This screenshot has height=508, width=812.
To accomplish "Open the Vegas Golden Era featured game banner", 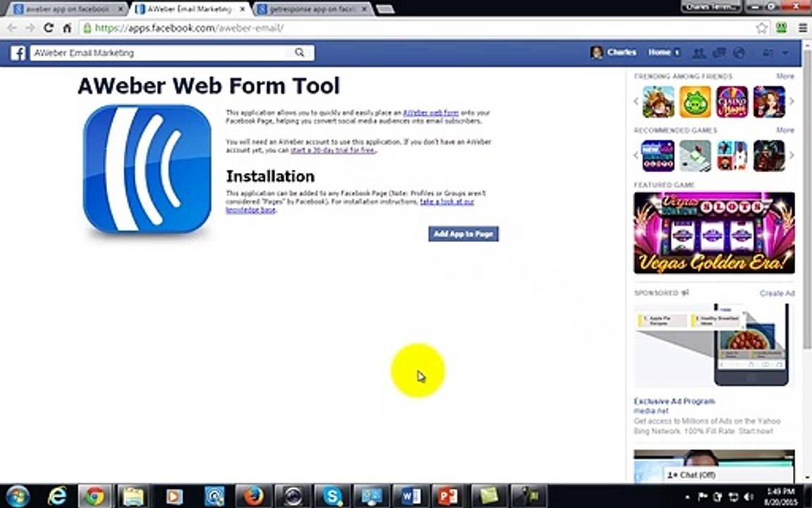I will [x=714, y=233].
